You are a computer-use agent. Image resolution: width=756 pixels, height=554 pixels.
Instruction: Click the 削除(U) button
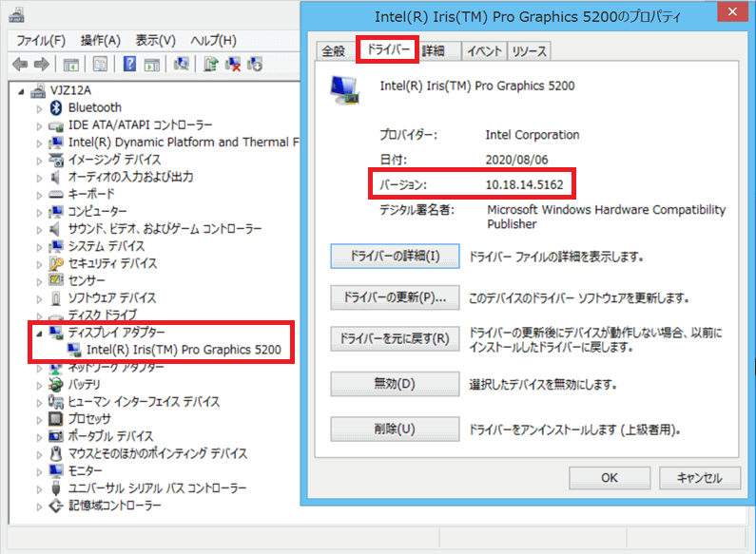tap(395, 429)
